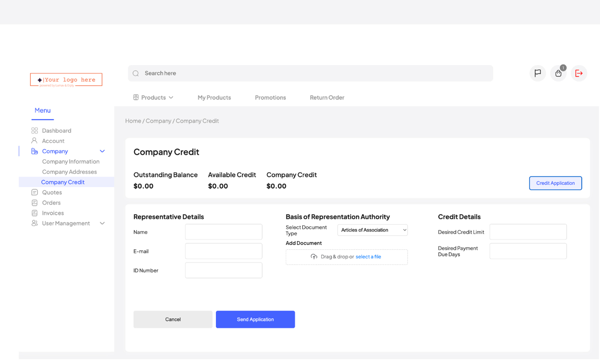Click the 'Outstanding Balance' label
This screenshot has width=600, height=364.
[165, 175]
